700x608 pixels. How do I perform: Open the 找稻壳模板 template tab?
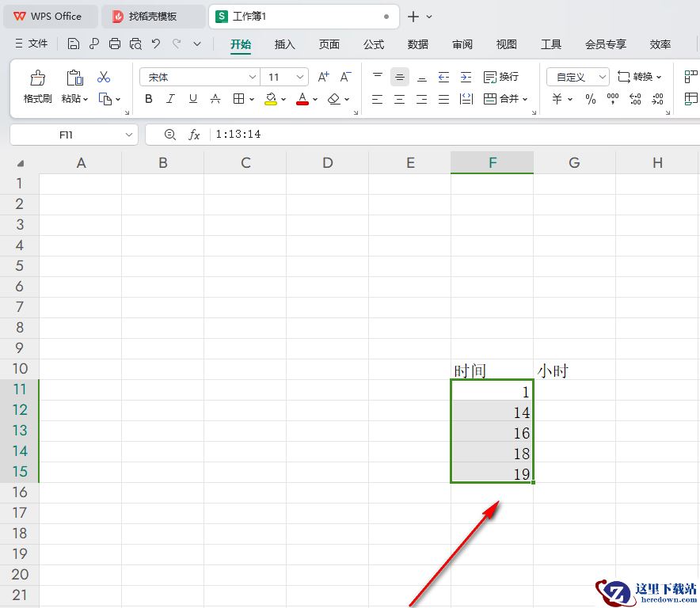[153, 17]
